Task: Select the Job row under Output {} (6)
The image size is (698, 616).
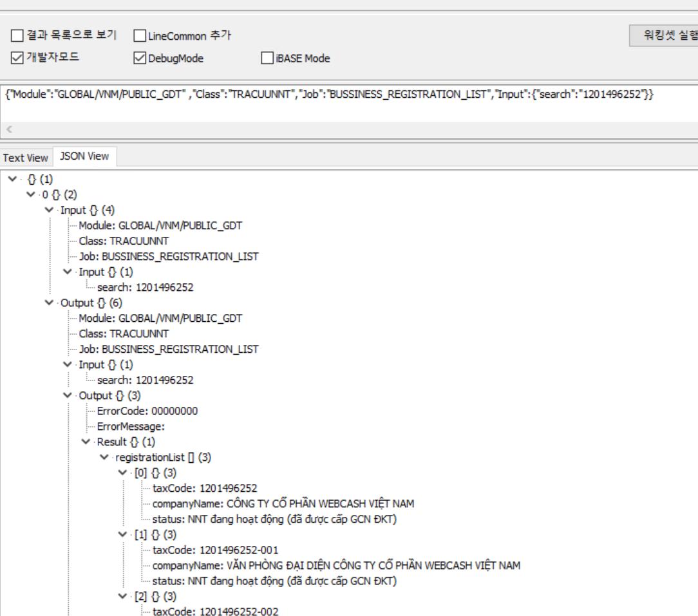Action: click(x=169, y=350)
